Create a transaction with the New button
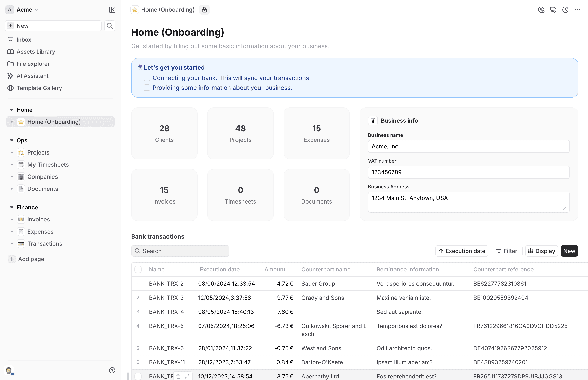The image size is (588, 380). [x=569, y=251]
